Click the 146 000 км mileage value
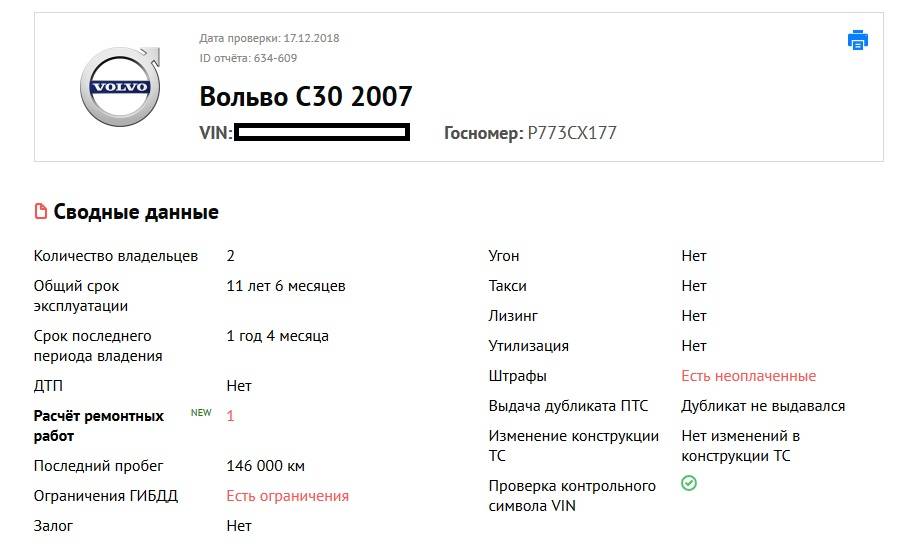 click(266, 466)
